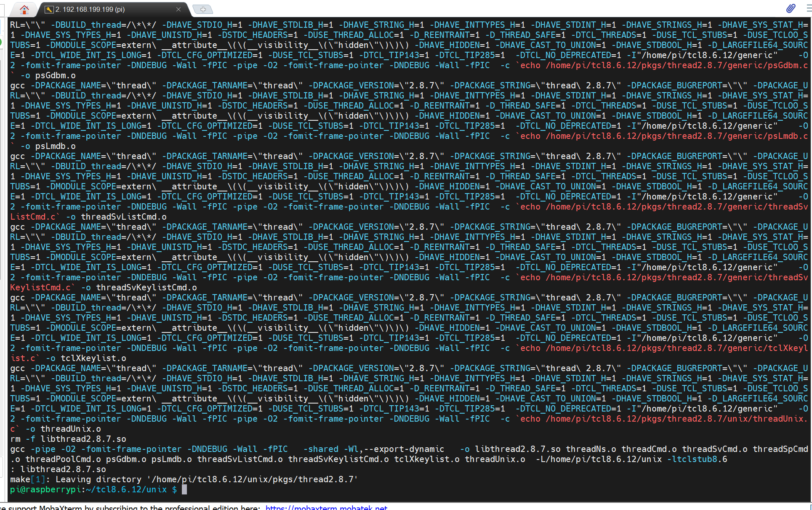Click the key icon on session tab
Viewport: 812px width, 510px height.
click(49, 9)
